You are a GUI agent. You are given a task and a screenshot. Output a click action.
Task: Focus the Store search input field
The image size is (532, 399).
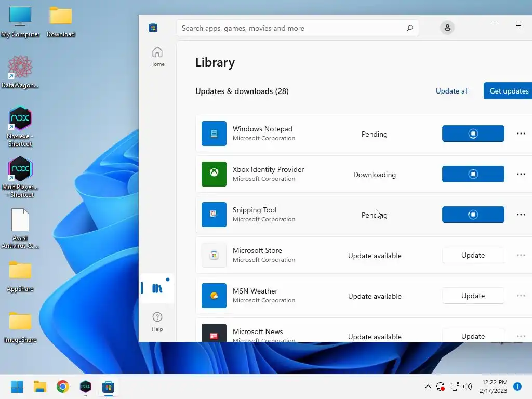297,28
